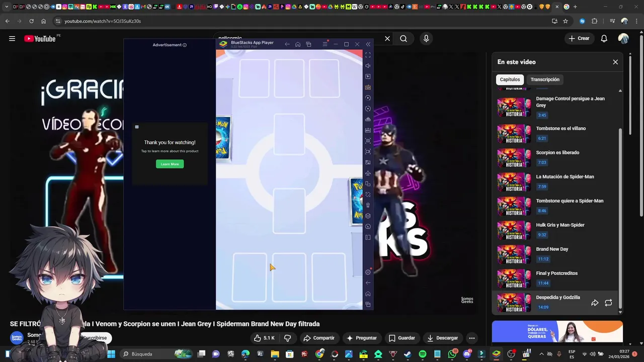Open the 'Gana en dólares' ad banner
Image resolution: width=644 pixels, height=362 pixels.
[x=557, y=331]
